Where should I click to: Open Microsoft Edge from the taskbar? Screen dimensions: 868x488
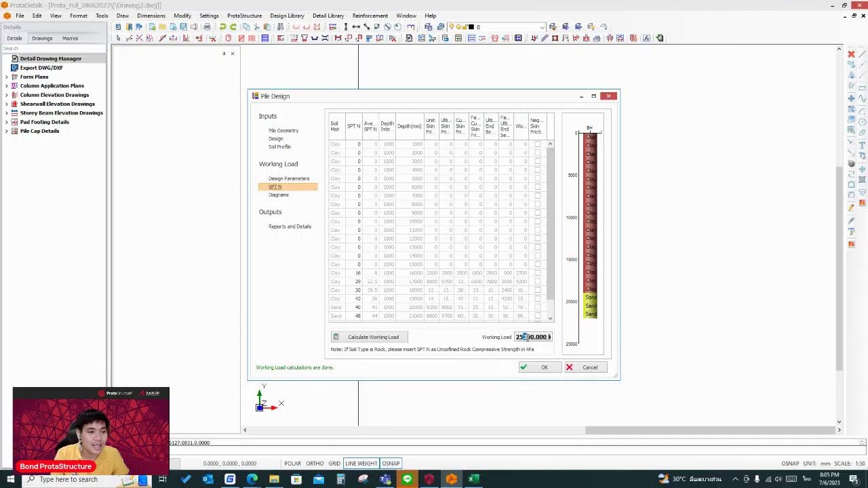(252, 479)
